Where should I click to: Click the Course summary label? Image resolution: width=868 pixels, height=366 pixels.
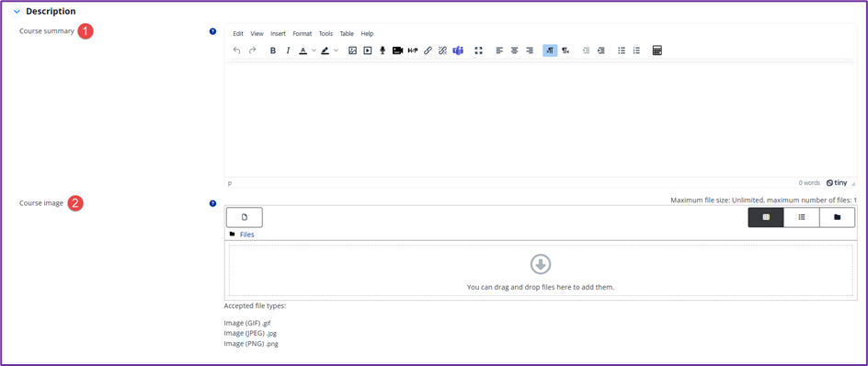click(47, 31)
